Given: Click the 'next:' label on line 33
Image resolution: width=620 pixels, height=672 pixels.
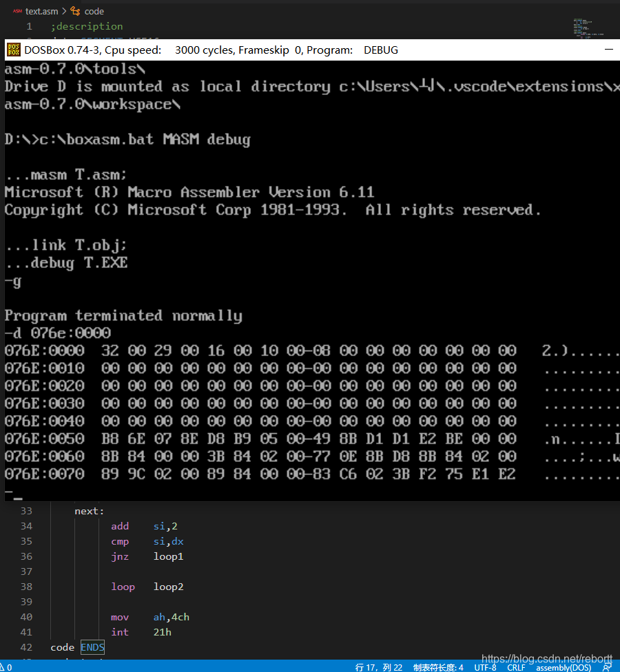Looking at the screenshot, I should 89,511.
